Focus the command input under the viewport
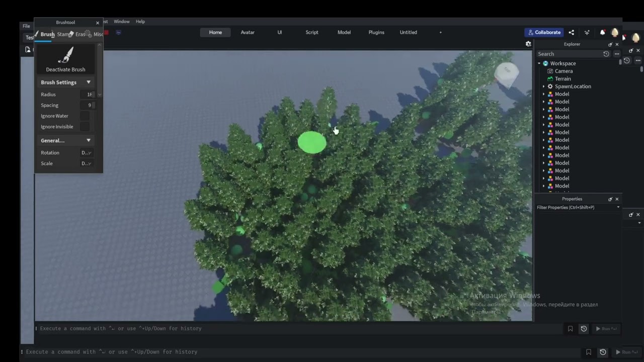644x362 pixels. pos(299,329)
